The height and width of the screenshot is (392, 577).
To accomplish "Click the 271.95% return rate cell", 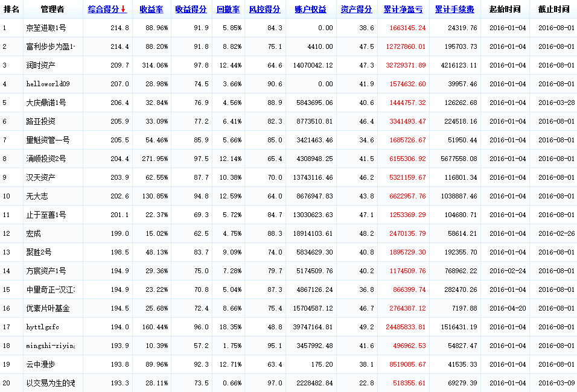I will click(x=155, y=159).
